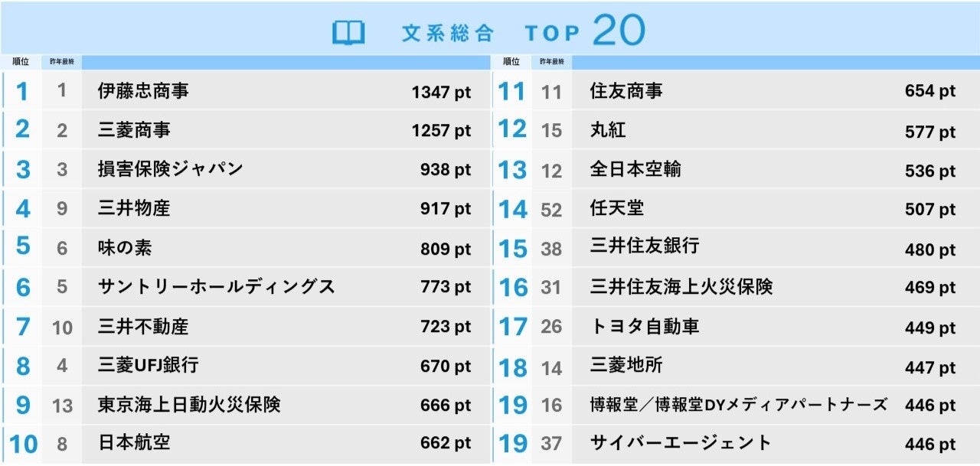The width and height of the screenshot is (980, 466).
Task: Click the 1347 pt score value
Action: click(x=441, y=93)
